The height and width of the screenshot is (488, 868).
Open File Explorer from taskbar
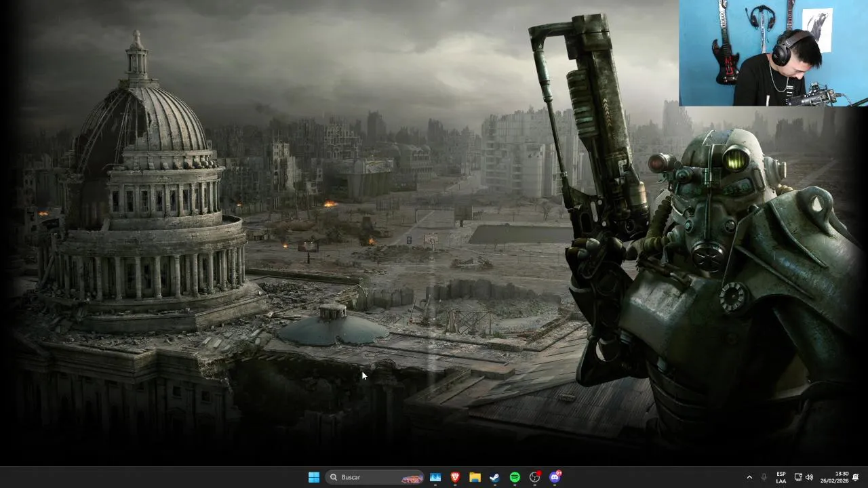point(475,477)
